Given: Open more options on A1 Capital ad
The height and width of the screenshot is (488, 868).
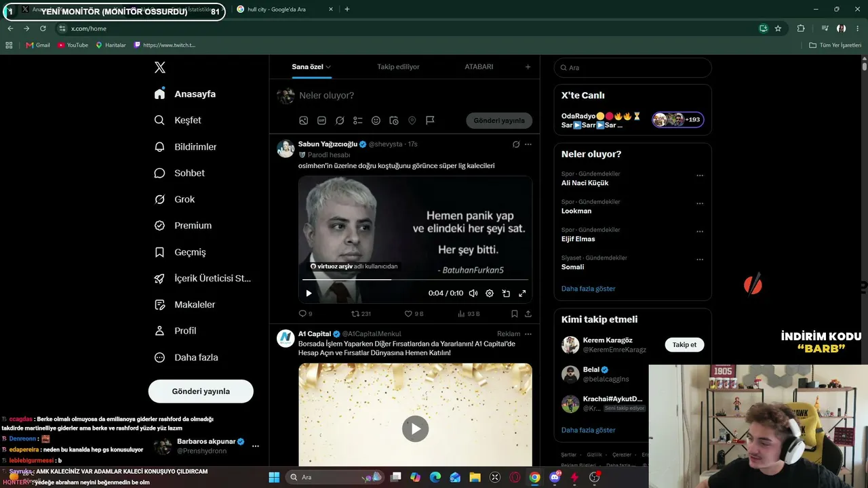Looking at the screenshot, I should click(528, 334).
